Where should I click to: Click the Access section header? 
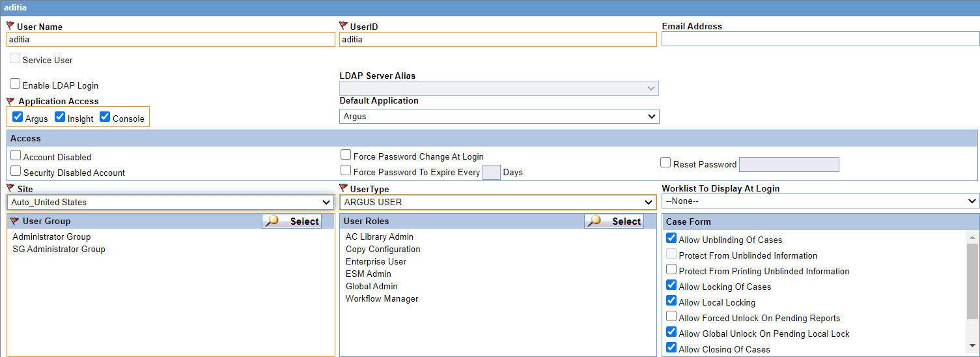(492, 138)
